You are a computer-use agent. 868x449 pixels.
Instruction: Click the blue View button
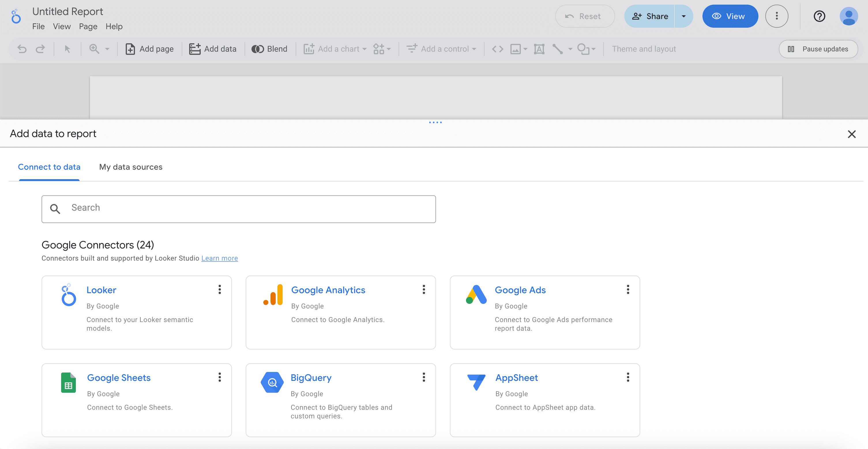pos(730,16)
